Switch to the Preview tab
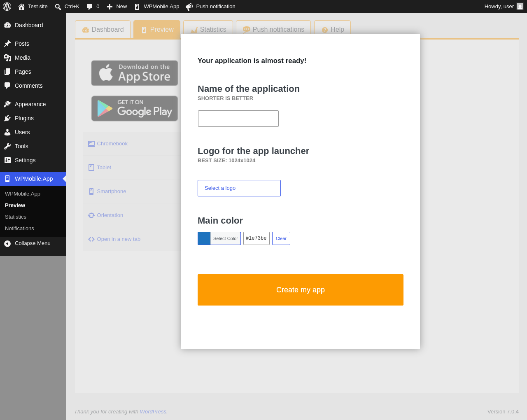This screenshot has width=527, height=420. pyautogui.click(x=157, y=30)
